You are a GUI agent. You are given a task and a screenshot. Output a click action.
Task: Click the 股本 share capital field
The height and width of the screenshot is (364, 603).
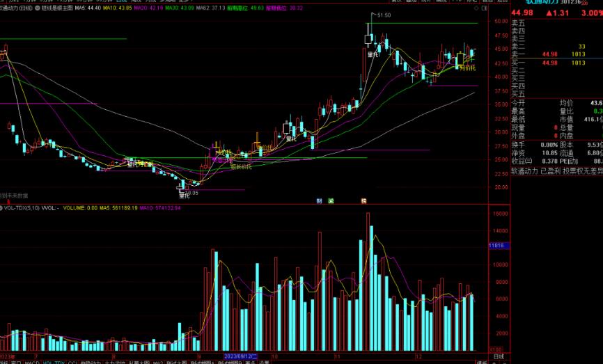(581, 145)
